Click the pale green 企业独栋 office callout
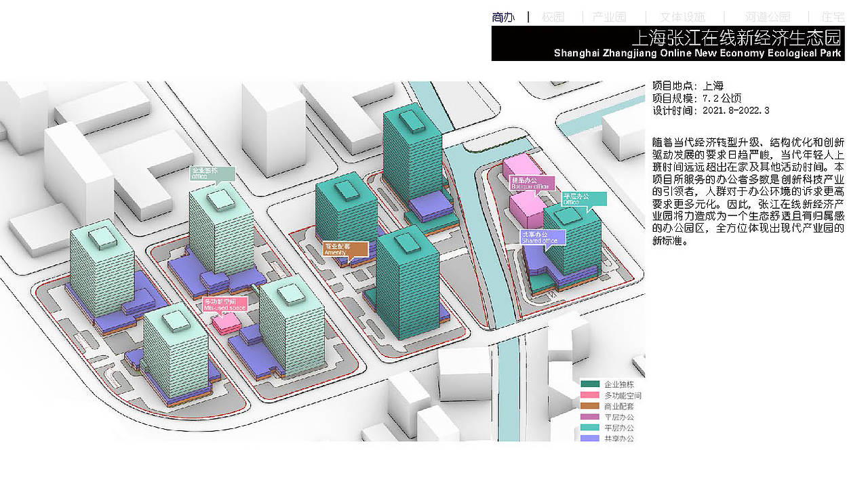 click(x=212, y=174)
